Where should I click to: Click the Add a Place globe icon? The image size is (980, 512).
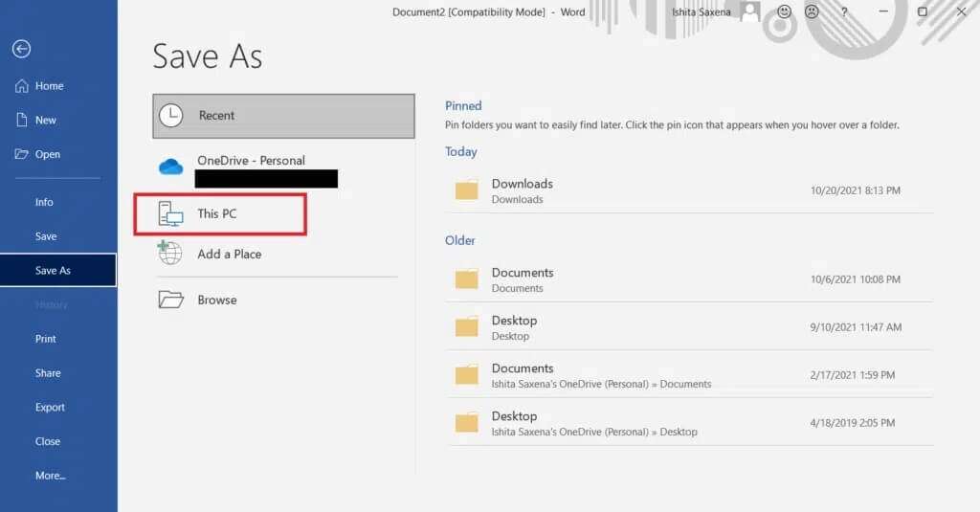(x=169, y=253)
